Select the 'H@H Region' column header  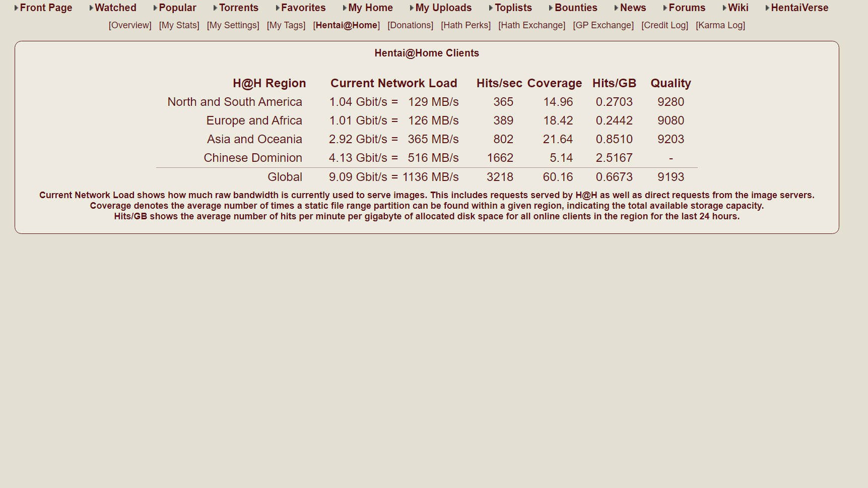click(x=270, y=83)
